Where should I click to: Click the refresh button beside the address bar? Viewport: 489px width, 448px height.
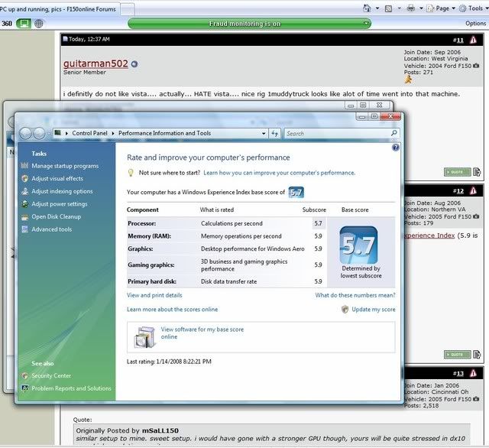pos(274,134)
